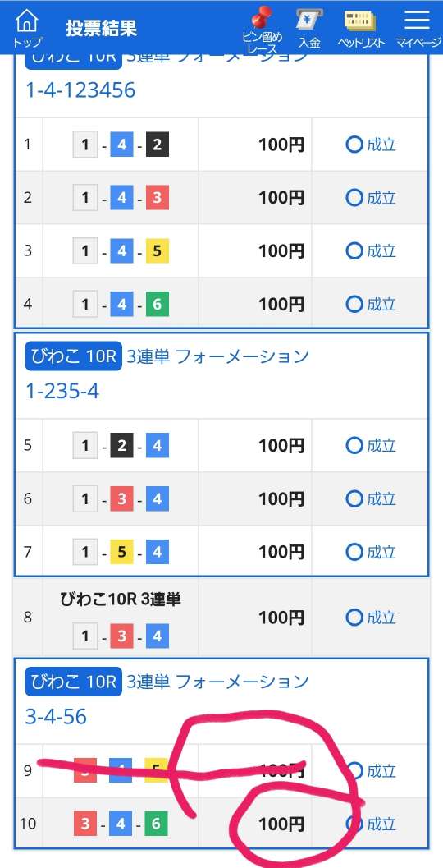Open the 3-4-56 formation link
The height and width of the screenshot is (868, 443).
coord(56,717)
